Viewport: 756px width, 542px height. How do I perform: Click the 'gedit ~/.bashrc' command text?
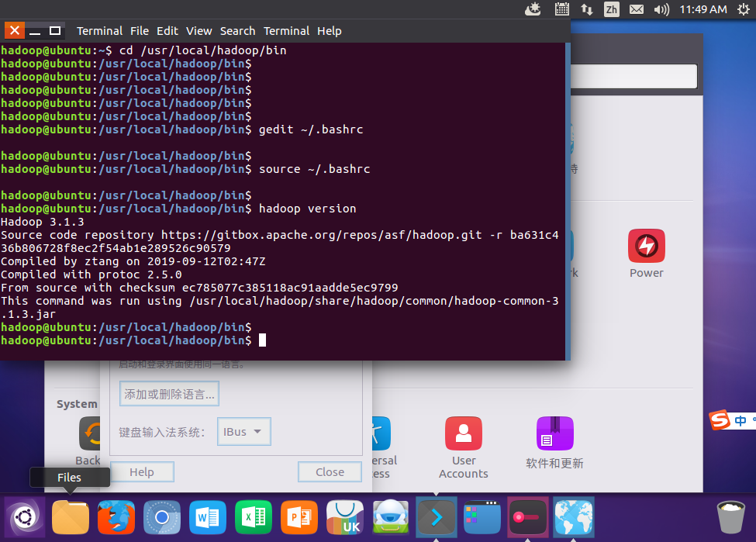[x=311, y=129]
